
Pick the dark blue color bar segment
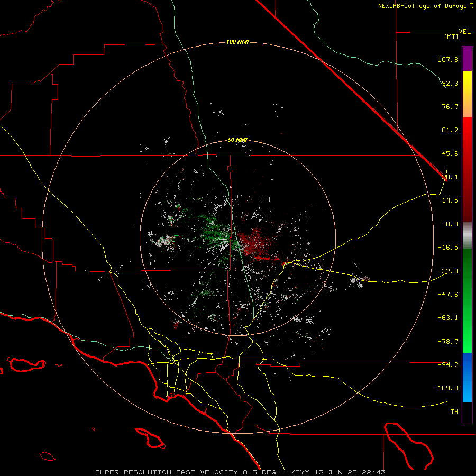(467, 364)
